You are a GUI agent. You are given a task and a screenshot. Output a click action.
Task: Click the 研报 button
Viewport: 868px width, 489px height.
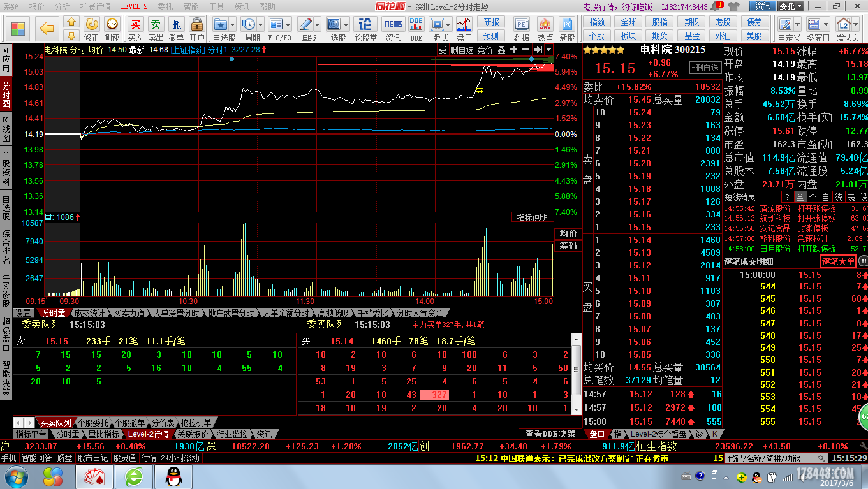491,22
